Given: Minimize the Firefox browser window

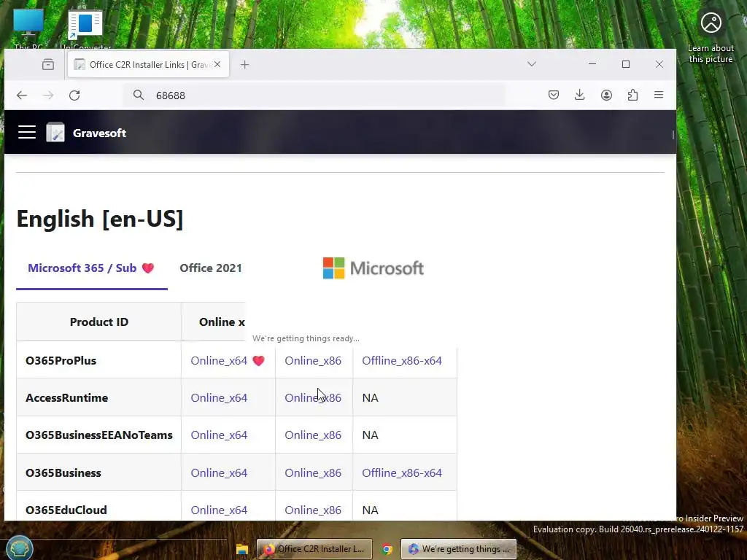Looking at the screenshot, I should tap(592, 64).
